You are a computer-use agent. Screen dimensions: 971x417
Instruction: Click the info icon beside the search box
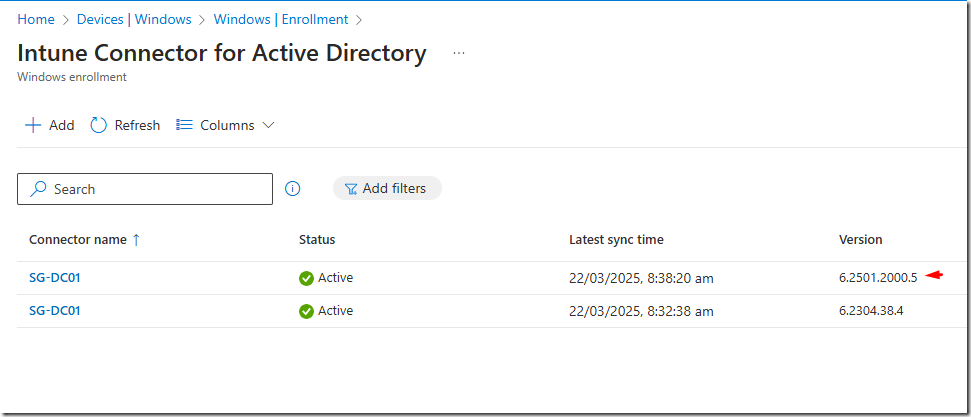[292, 189]
